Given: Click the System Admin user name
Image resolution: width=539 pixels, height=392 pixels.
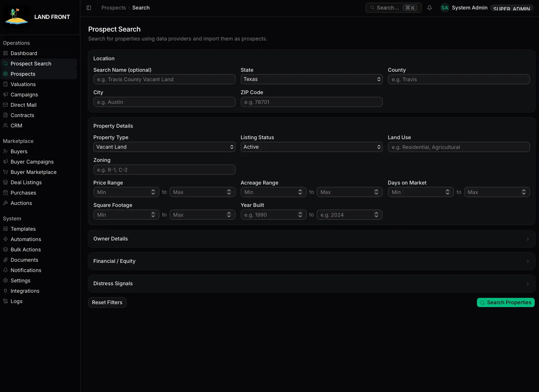Looking at the screenshot, I should 469,8.
